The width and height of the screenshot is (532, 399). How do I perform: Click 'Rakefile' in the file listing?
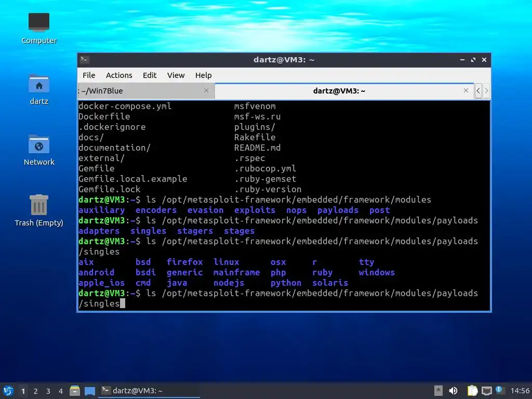click(x=255, y=137)
